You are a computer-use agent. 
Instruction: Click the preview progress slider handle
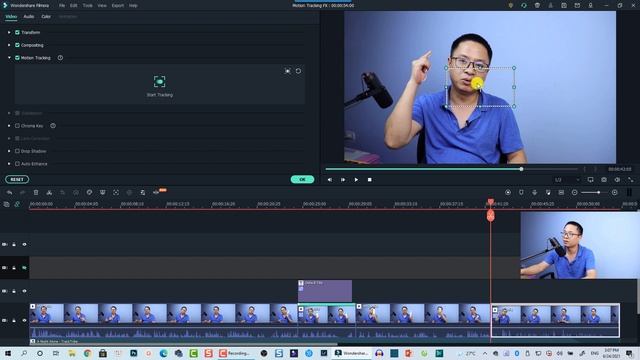point(521,169)
